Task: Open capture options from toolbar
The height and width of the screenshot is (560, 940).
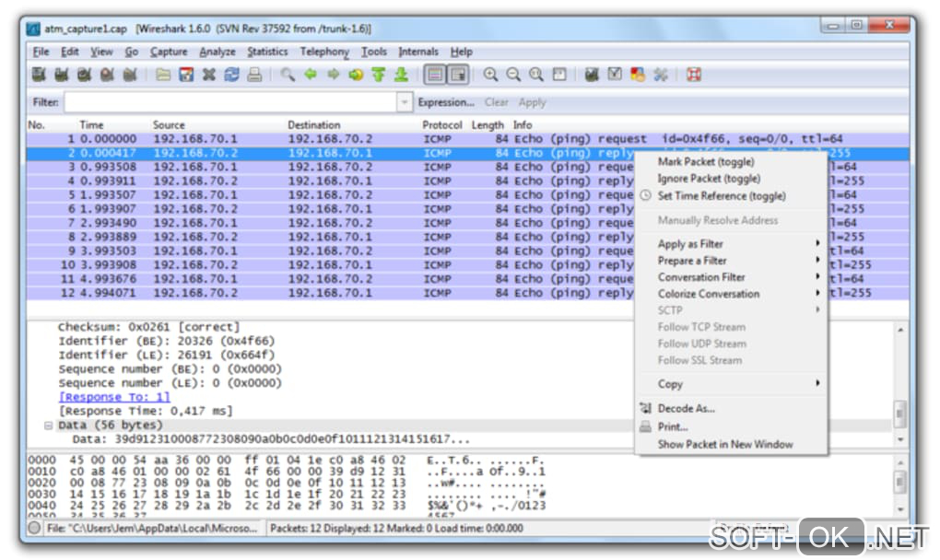Action: tap(61, 75)
